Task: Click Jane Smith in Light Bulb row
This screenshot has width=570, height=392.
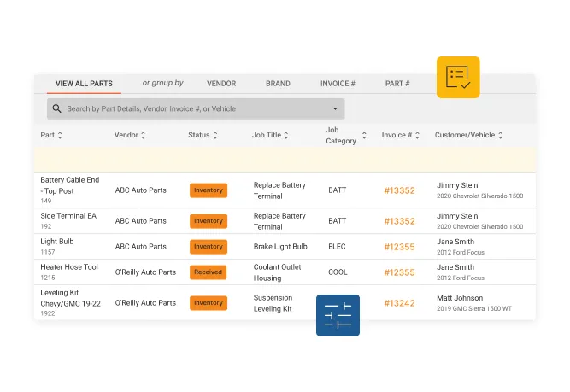Action: pos(455,242)
